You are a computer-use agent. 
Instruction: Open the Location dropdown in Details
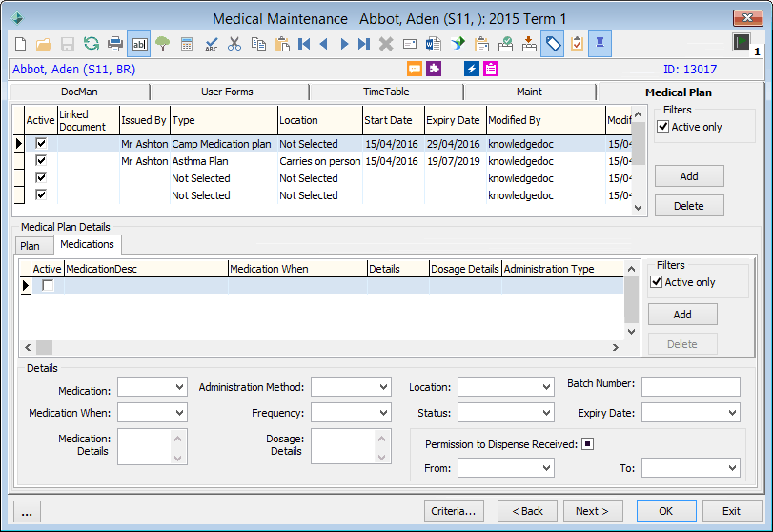click(x=546, y=387)
